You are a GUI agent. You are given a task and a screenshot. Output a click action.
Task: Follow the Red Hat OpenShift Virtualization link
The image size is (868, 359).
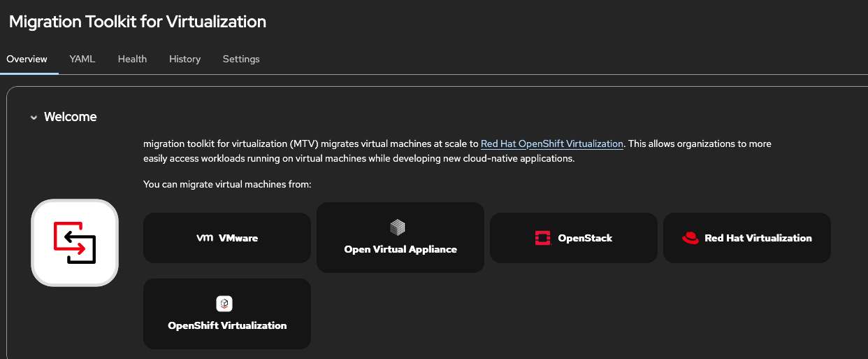tap(552, 143)
